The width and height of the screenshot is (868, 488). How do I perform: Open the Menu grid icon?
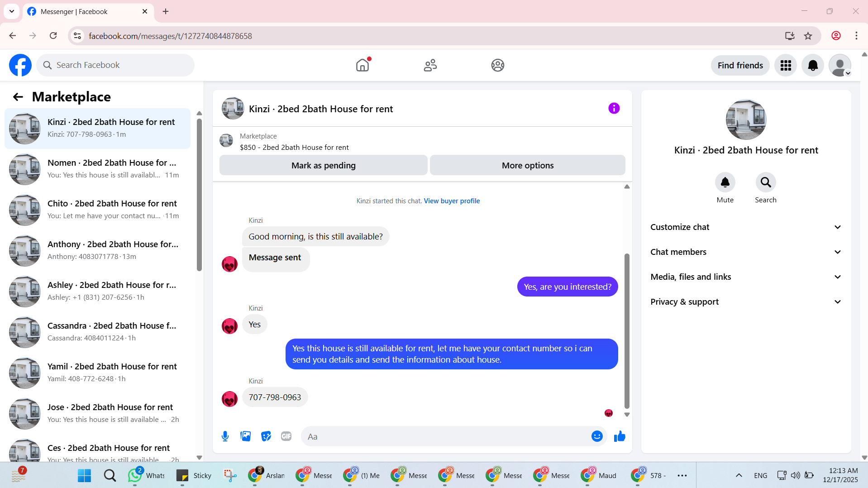(x=786, y=65)
